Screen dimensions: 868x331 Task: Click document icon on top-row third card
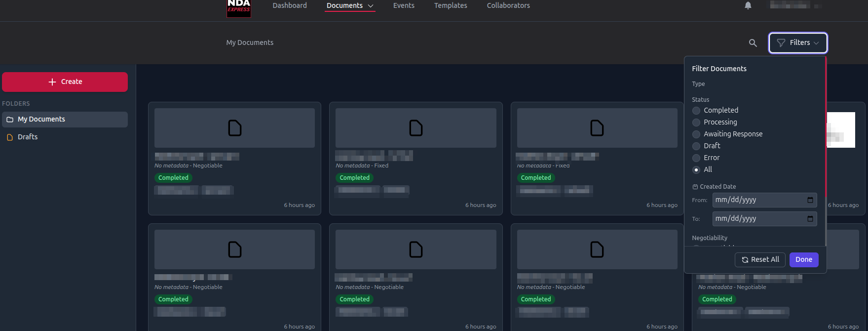point(597,128)
